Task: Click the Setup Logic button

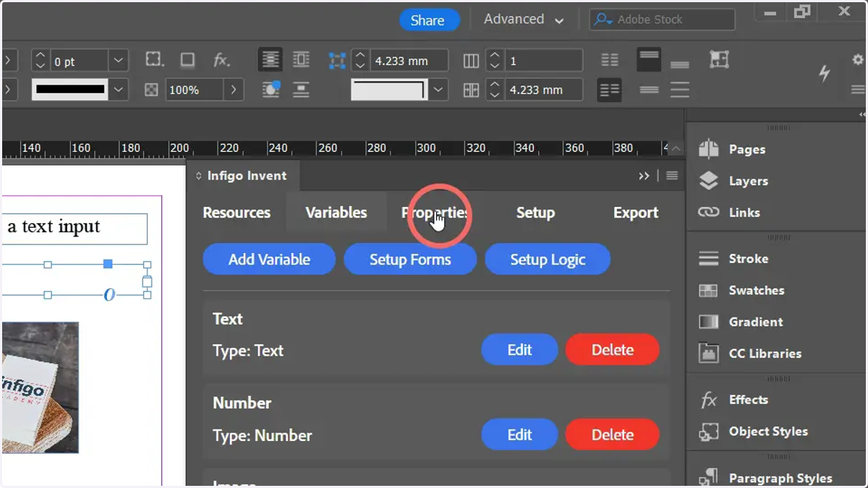Action: [548, 260]
